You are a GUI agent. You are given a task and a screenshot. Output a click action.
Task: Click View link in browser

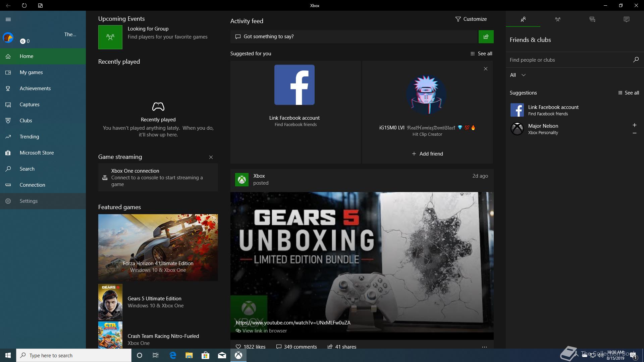261,331
